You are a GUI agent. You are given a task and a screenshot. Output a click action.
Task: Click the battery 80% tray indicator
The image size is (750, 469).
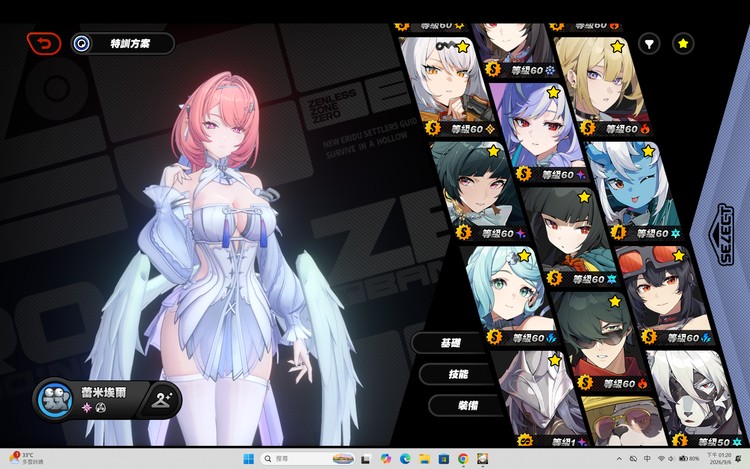689,459
